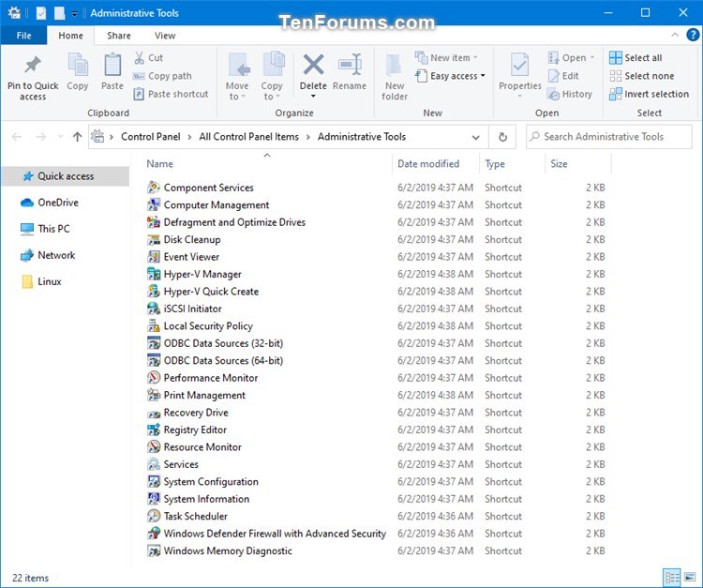Select the Computer Management icon
This screenshot has height=588, width=703.
click(x=154, y=205)
